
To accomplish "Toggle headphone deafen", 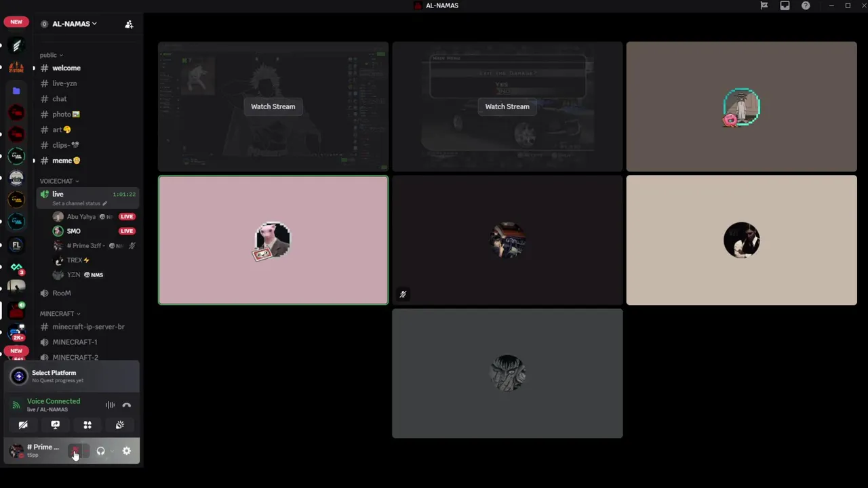I will click(x=100, y=451).
